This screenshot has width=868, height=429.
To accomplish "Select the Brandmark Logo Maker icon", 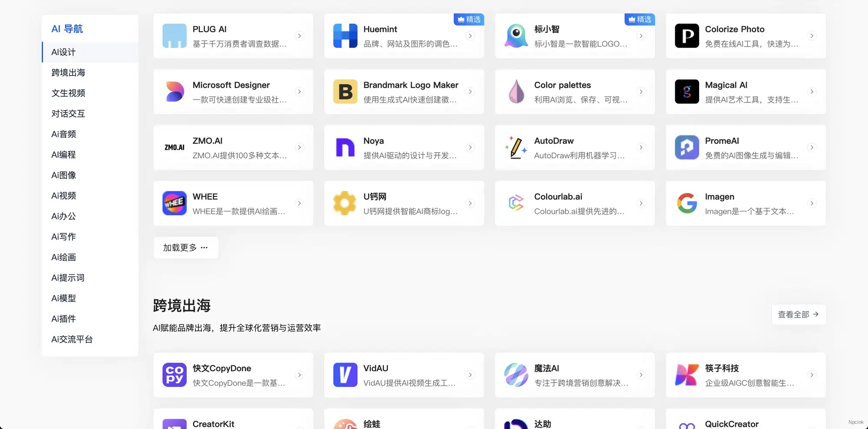I will click(345, 92).
